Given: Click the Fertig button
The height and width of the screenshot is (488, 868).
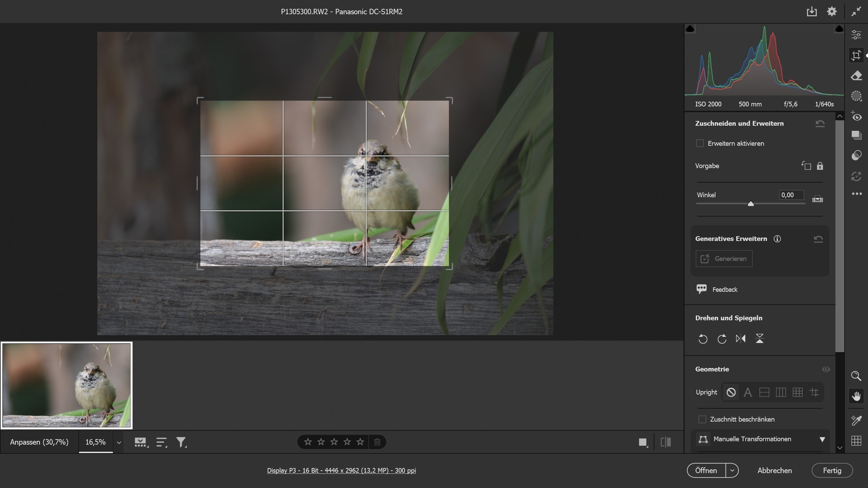Looking at the screenshot, I should point(832,470).
